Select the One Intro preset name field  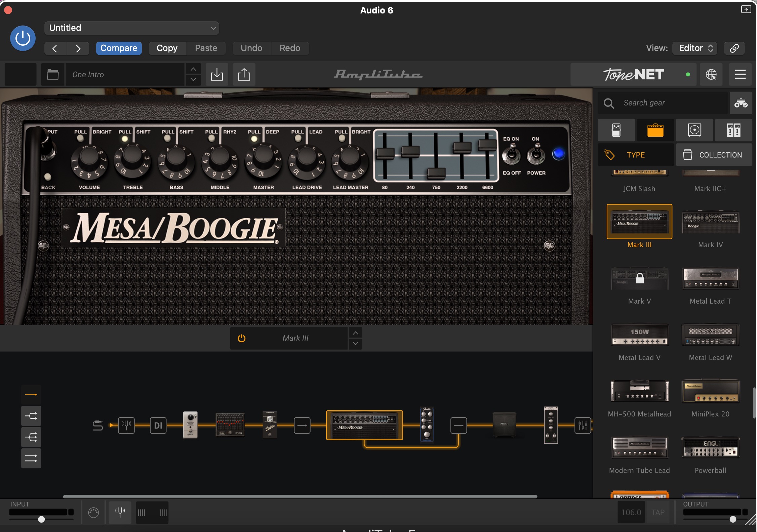click(125, 75)
